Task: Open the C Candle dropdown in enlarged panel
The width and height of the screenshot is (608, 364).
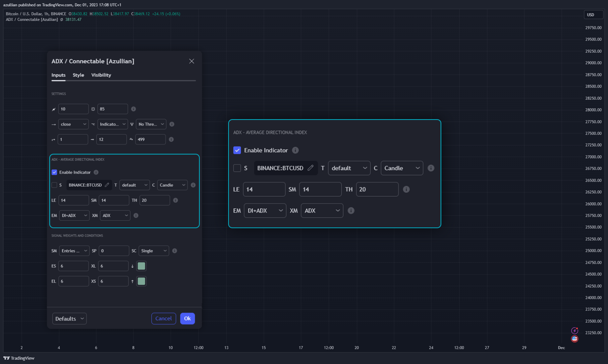Action: click(402, 168)
